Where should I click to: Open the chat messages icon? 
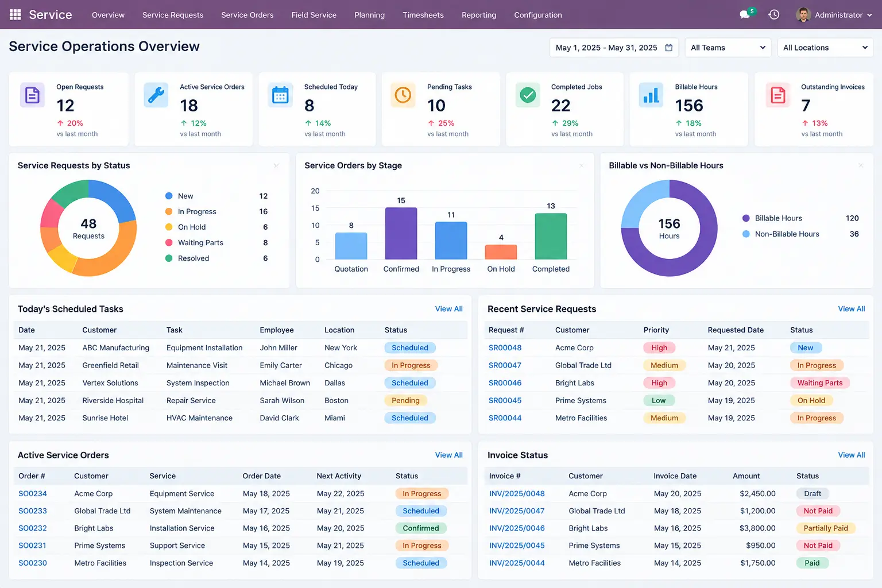point(745,15)
